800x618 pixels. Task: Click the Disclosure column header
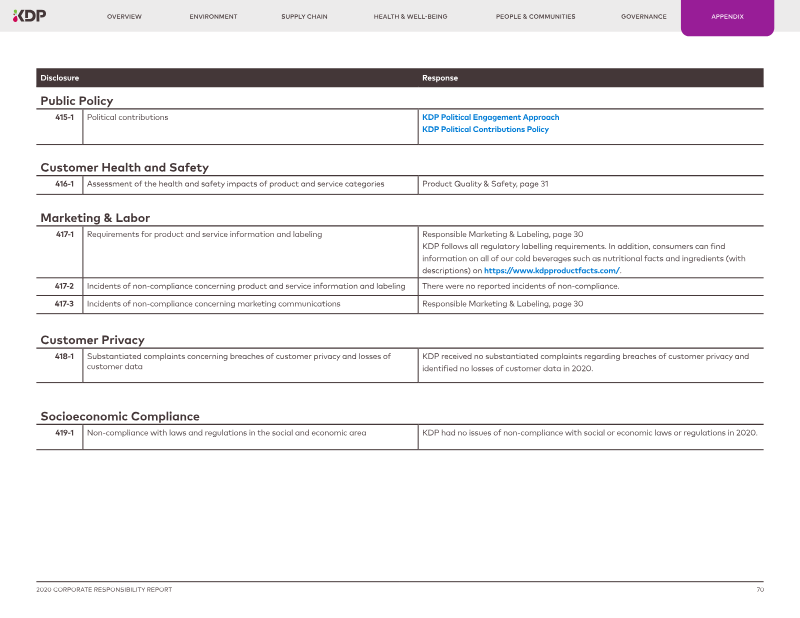coord(60,78)
